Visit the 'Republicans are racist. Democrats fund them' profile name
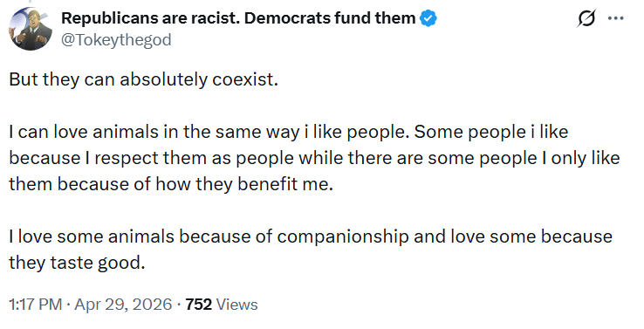Viewport: 644px width, 329px height. click(x=238, y=18)
